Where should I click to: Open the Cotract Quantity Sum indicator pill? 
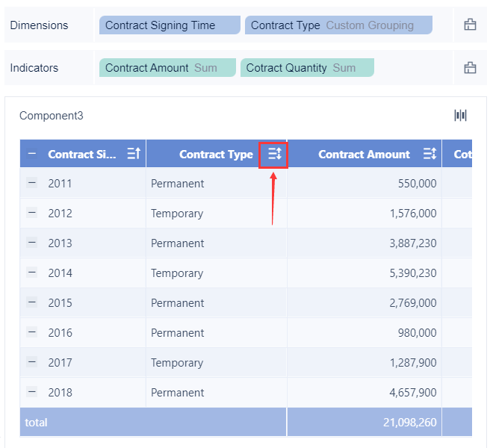(306, 68)
